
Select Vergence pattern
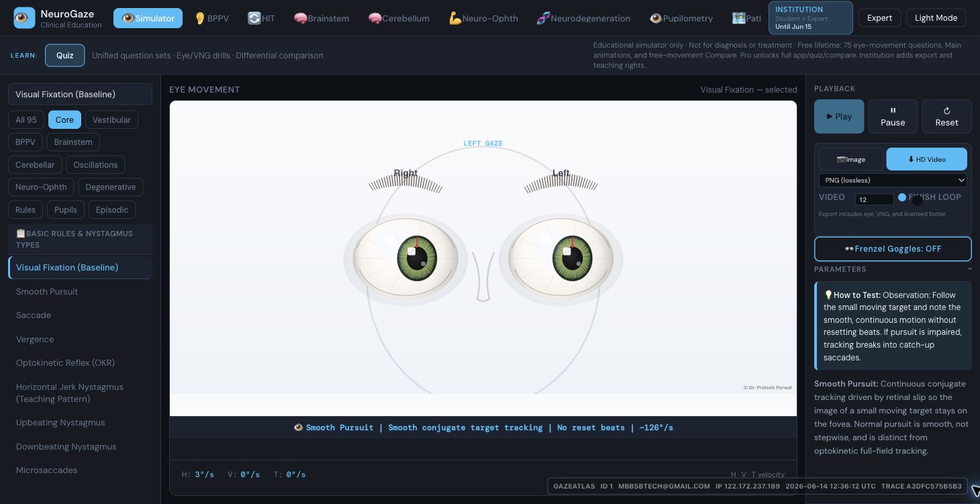click(80, 339)
